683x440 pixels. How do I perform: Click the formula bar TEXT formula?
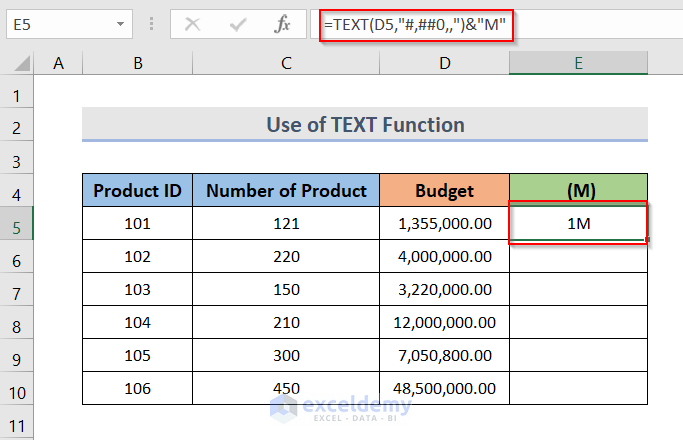coord(415,23)
